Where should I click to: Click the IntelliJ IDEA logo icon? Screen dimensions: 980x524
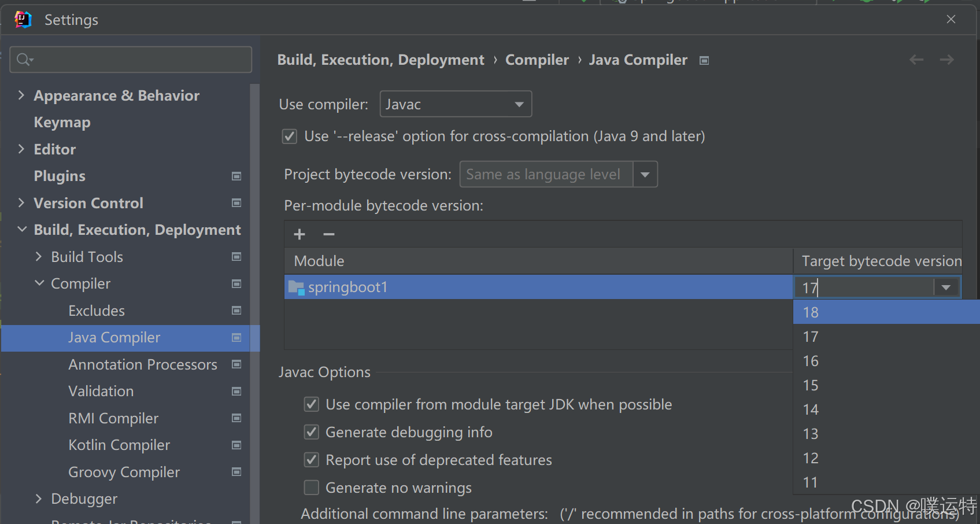[23, 20]
